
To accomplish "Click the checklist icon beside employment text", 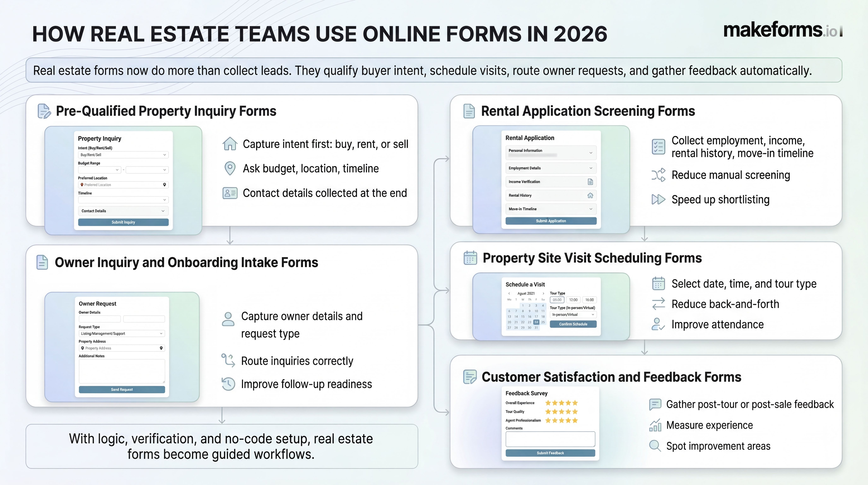I will [x=658, y=147].
